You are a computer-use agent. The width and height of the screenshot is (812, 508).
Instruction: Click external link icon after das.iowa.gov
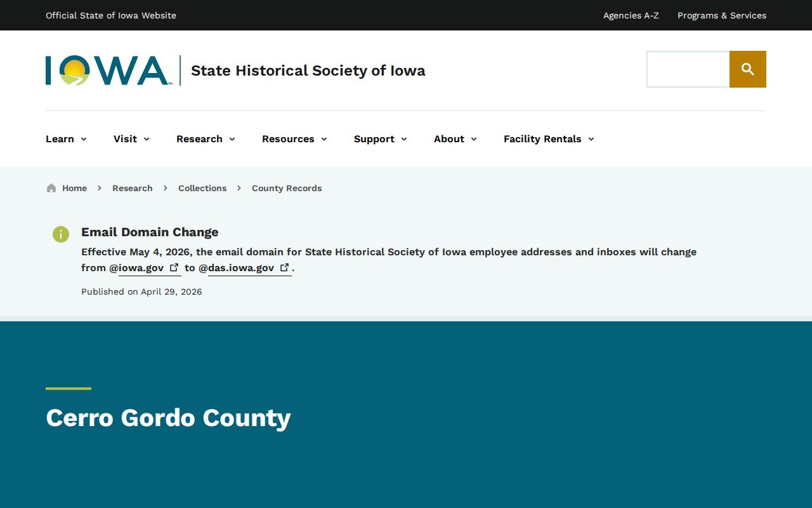click(285, 267)
